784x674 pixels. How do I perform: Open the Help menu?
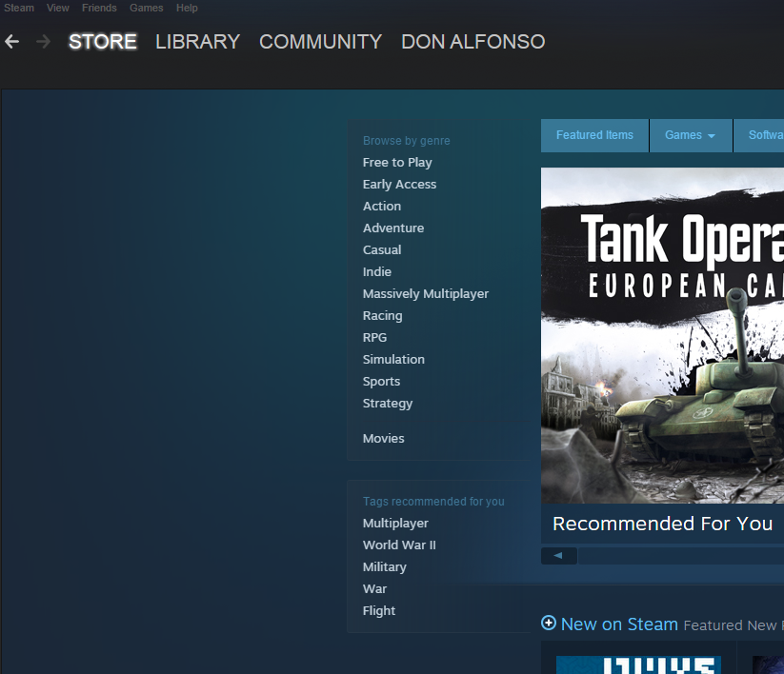tap(187, 8)
